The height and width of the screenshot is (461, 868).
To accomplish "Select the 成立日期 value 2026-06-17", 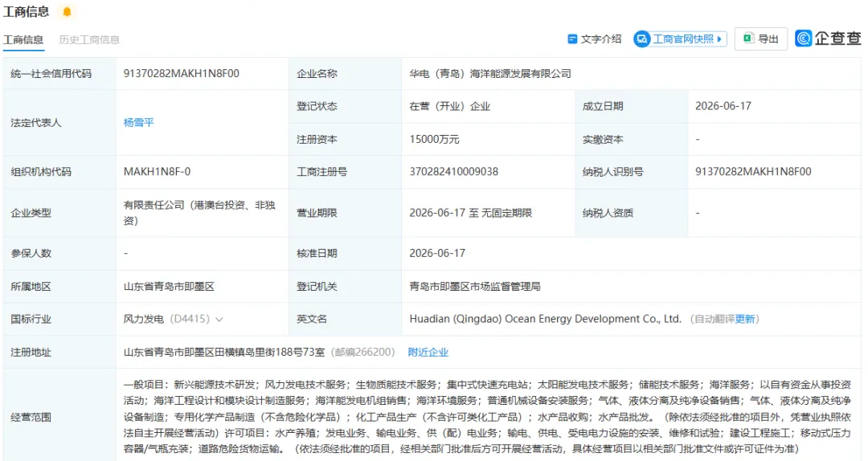I will 723,106.
